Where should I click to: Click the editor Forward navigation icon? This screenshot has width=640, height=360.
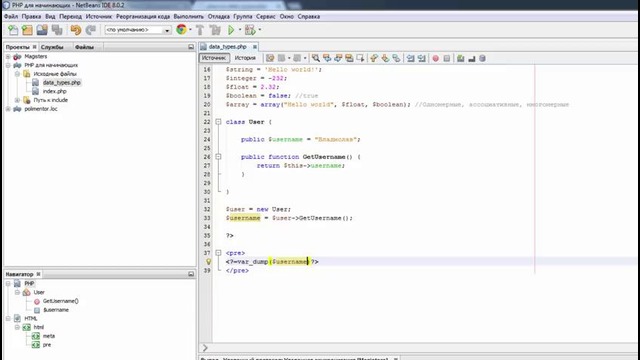(297, 58)
